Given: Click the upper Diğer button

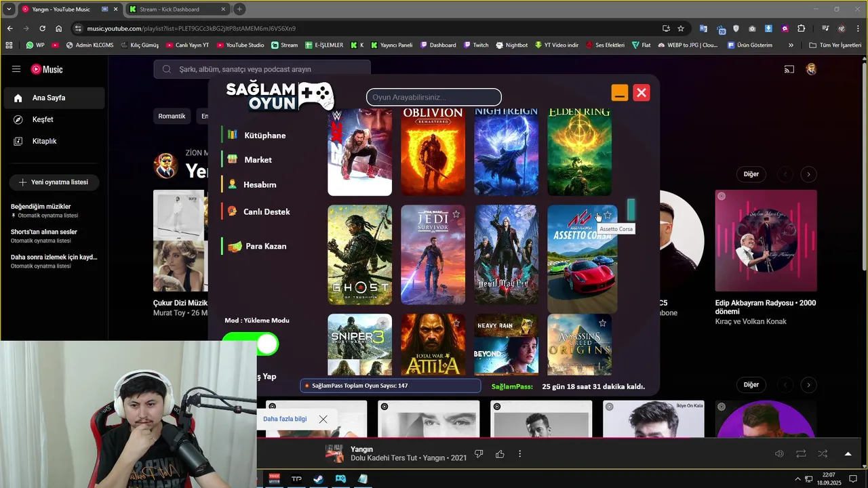Looking at the screenshot, I should pyautogui.click(x=751, y=174).
